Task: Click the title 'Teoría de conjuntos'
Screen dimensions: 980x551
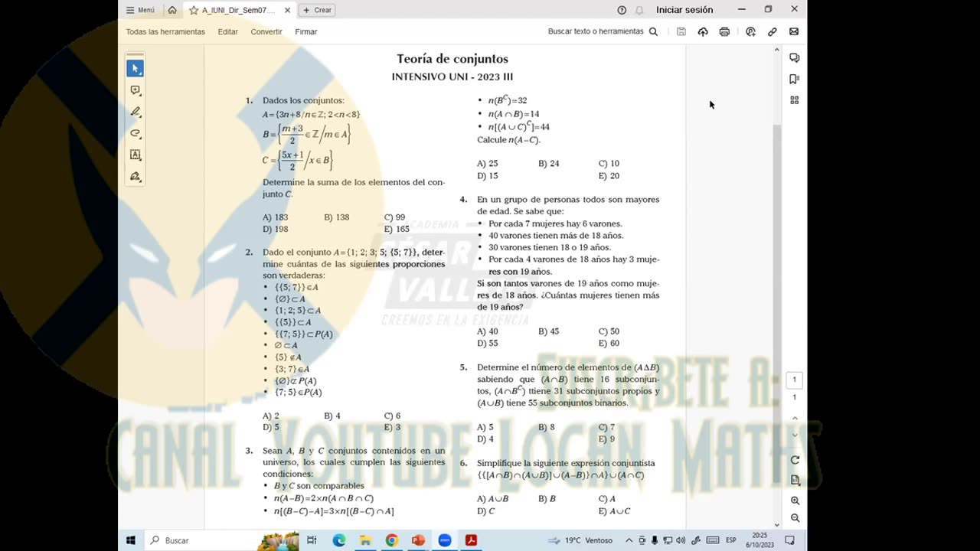Action: [452, 59]
